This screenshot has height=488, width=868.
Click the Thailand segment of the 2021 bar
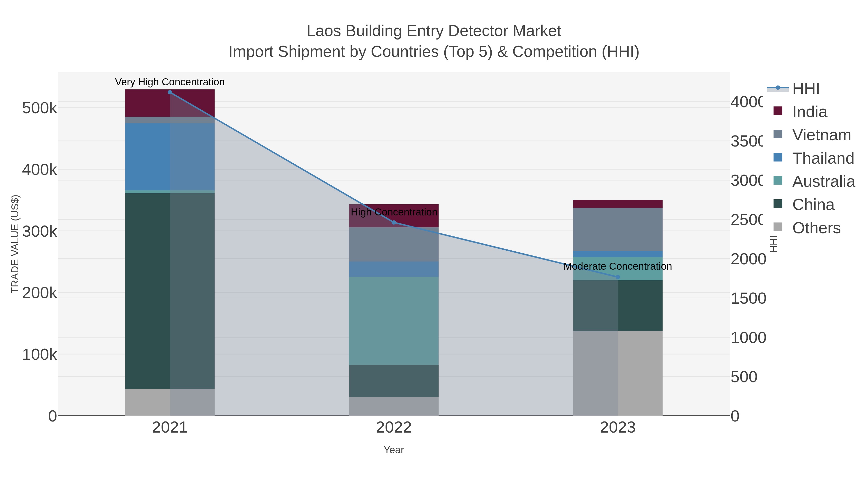170,157
